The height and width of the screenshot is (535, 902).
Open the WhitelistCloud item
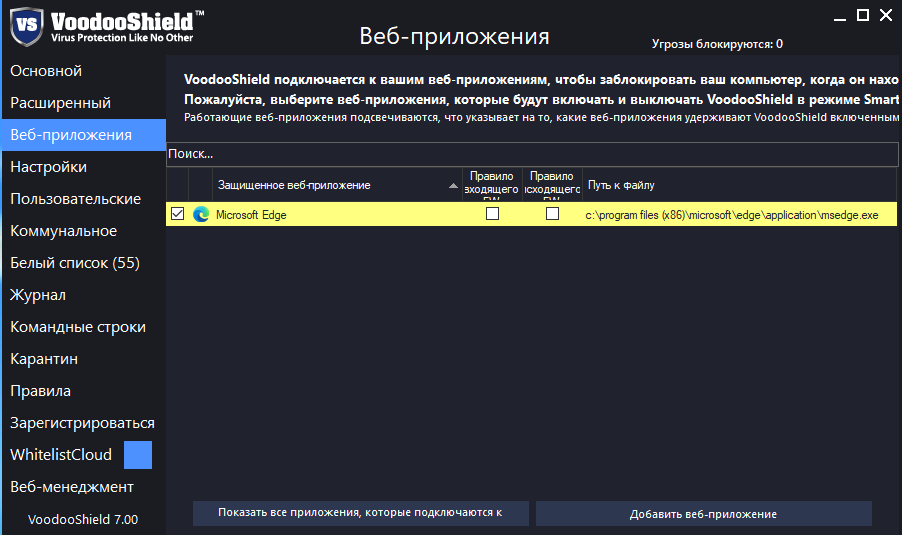click(61, 455)
